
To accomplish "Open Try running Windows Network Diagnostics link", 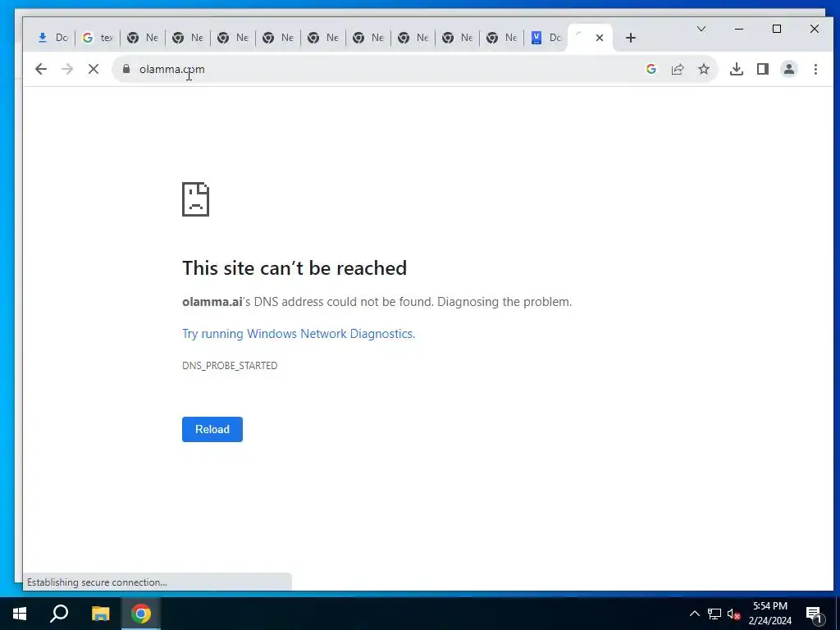I will pos(299,334).
